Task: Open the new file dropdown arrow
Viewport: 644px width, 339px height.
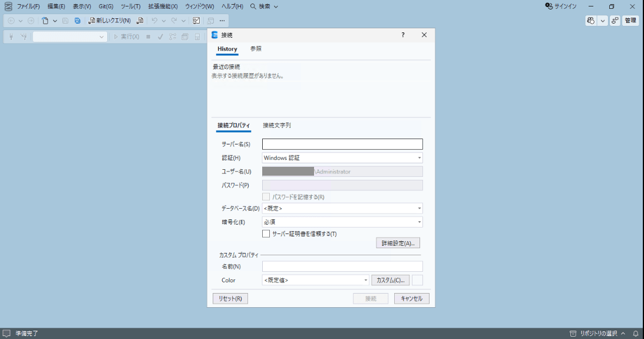Action: [55, 21]
